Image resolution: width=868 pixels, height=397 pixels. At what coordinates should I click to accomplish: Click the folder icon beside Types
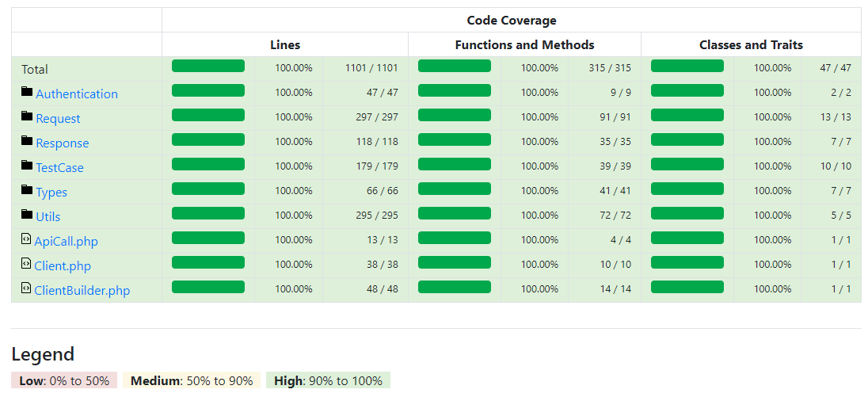pyautogui.click(x=27, y=189)
